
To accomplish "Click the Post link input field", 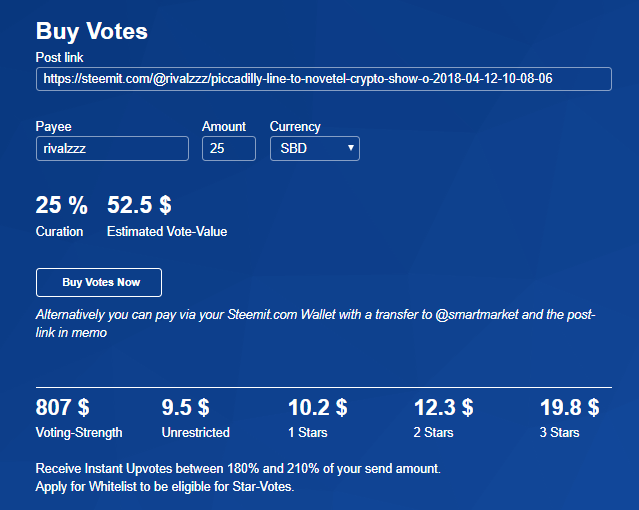I will tap(324, 79).
